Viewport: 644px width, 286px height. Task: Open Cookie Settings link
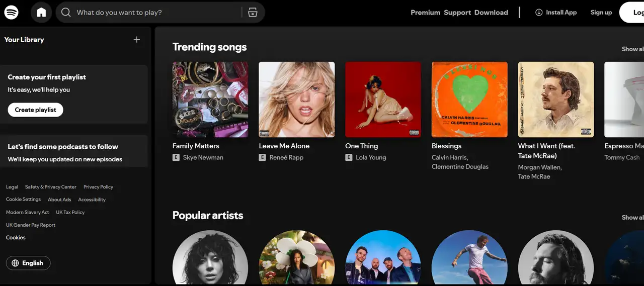tap(23, 200)
